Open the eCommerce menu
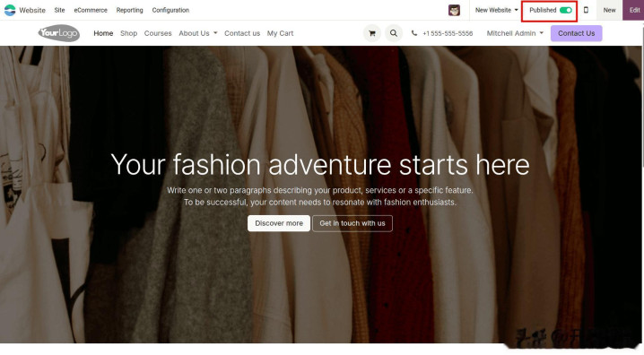 pos(91,10)
